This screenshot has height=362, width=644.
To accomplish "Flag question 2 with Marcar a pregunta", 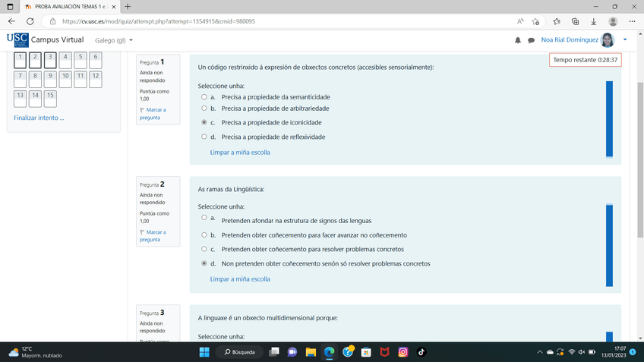I will pyautogui.click(x=153, y=236).
